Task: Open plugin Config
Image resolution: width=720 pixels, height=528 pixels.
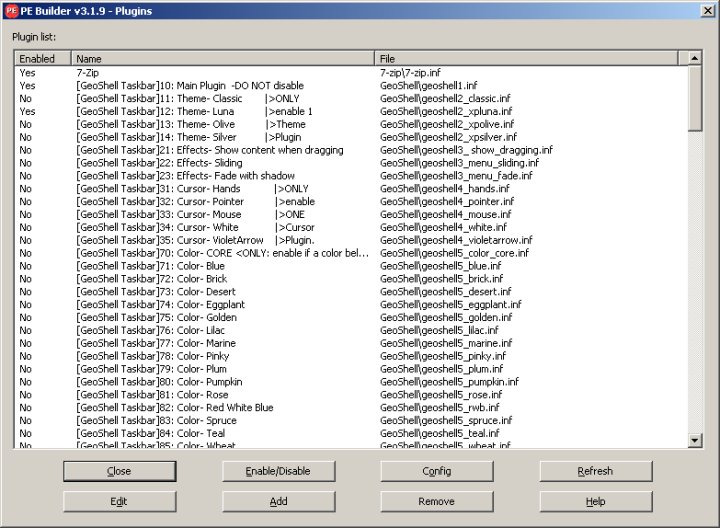Action: [437, 471]
